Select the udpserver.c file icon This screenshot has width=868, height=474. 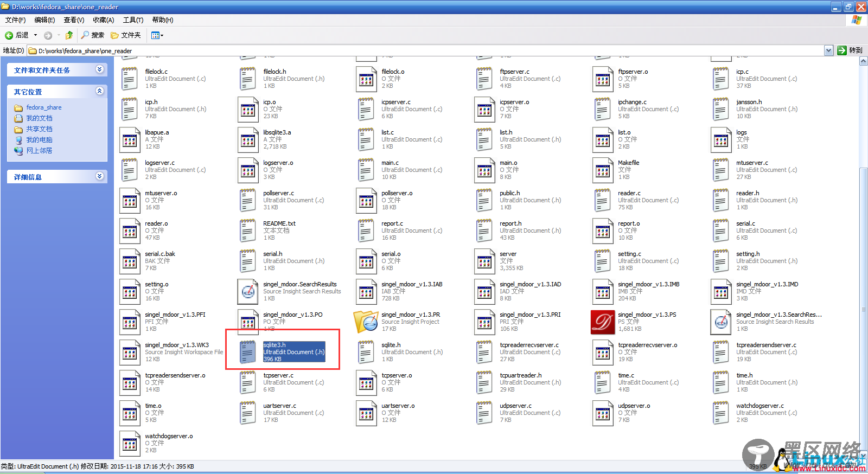484,413
